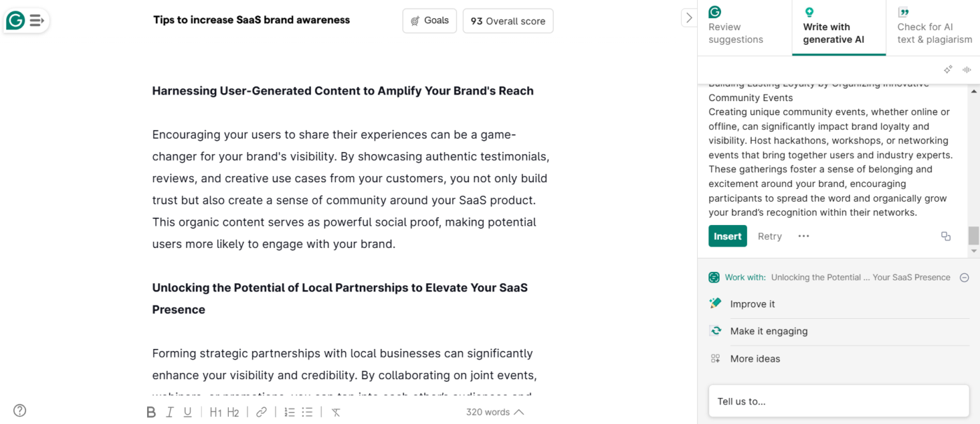This screenshot has height=424, width=980.
Task: Click into the 'Tell us to...' input field
Action: click(838, 402)
